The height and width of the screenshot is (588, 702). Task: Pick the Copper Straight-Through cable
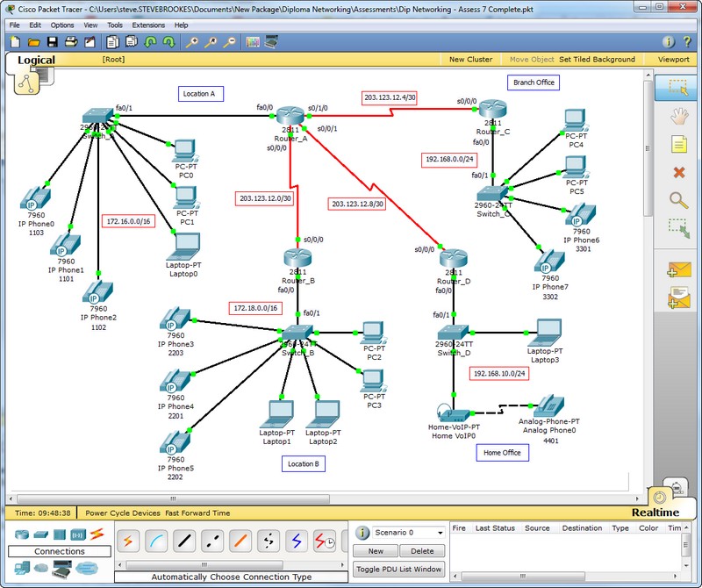pos(184,541)
